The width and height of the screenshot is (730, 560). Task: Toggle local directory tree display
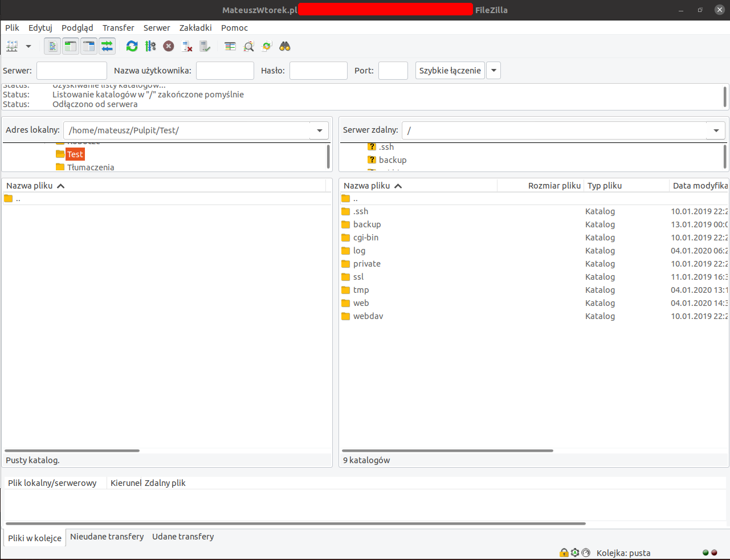tap(71, 46)
